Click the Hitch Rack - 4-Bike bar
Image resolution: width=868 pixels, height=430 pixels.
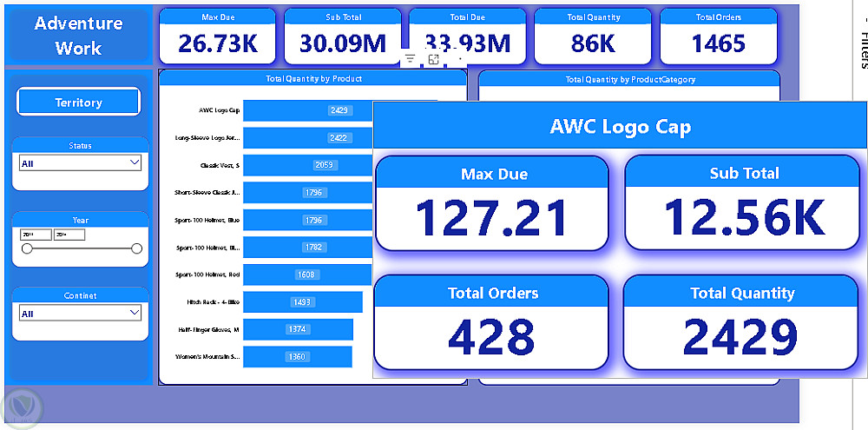pos(303,302)
